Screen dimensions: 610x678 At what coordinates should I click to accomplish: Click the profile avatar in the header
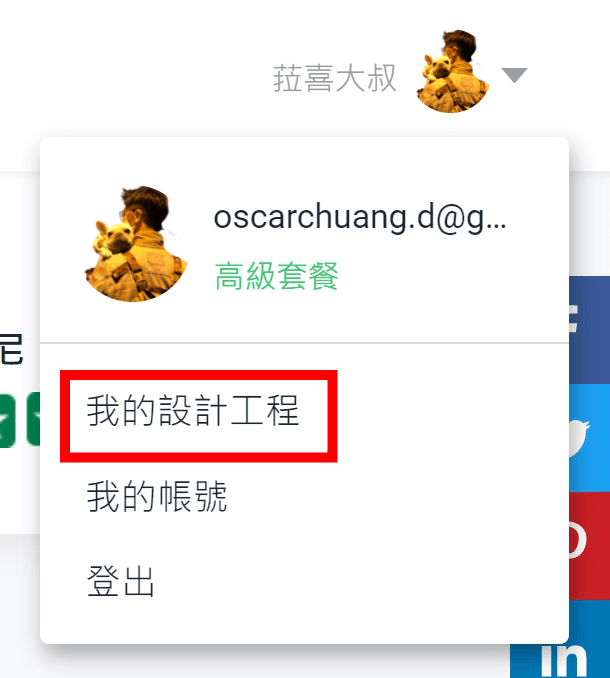coord(453,71)
